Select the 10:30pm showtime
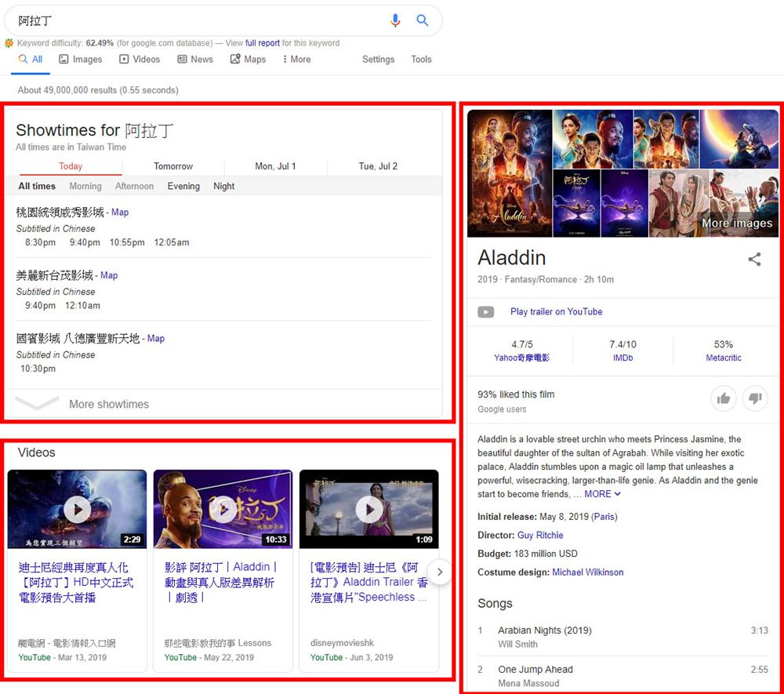Screen dimensions: 784x694 38,369
